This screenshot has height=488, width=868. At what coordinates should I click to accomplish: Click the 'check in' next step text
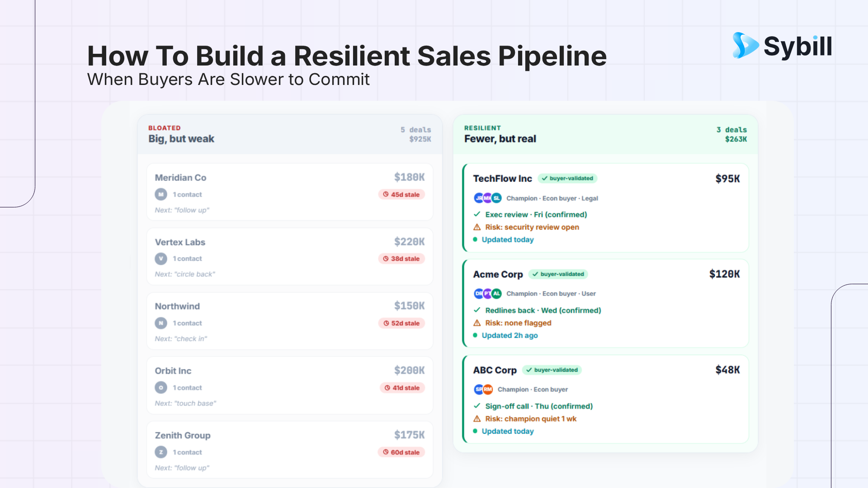(181, 339)
